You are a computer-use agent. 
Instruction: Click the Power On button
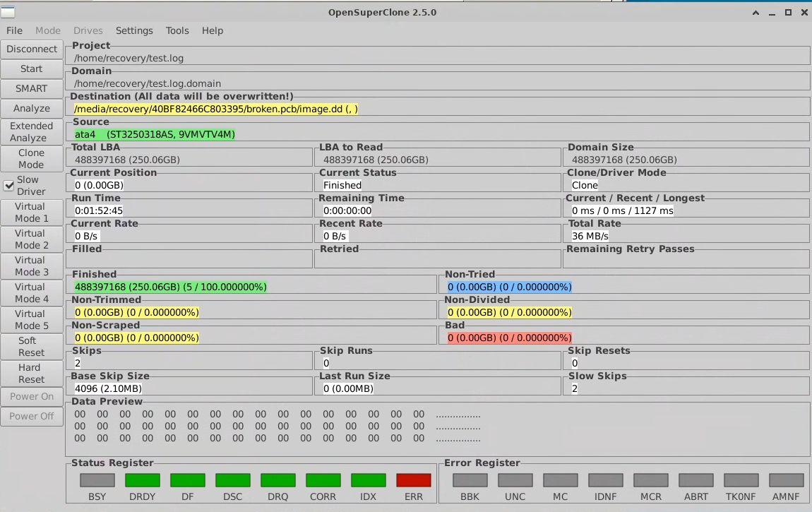click(32, 397)
